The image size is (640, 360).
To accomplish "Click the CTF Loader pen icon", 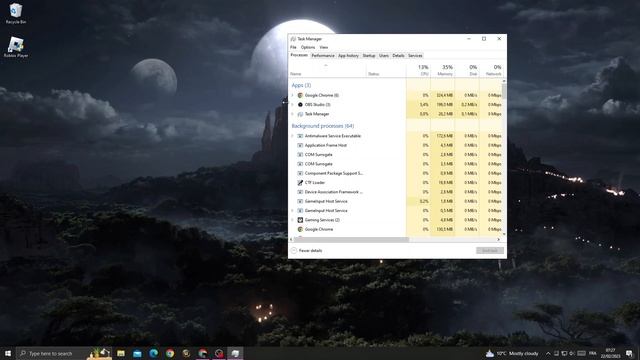I will tap(300, 182).
